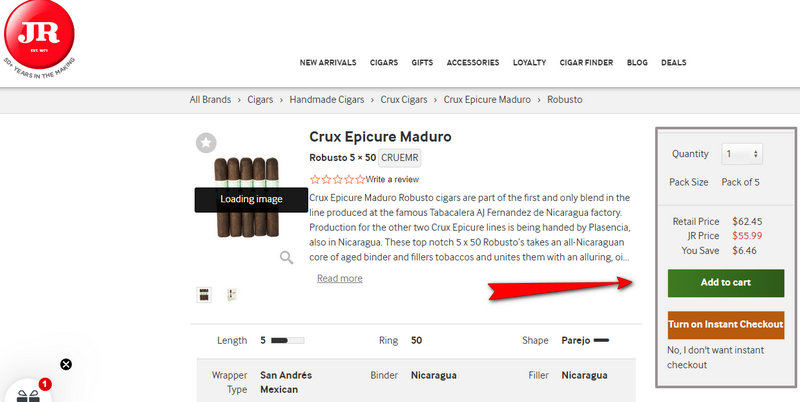Select the first cigar pack thumbnail

205,294
